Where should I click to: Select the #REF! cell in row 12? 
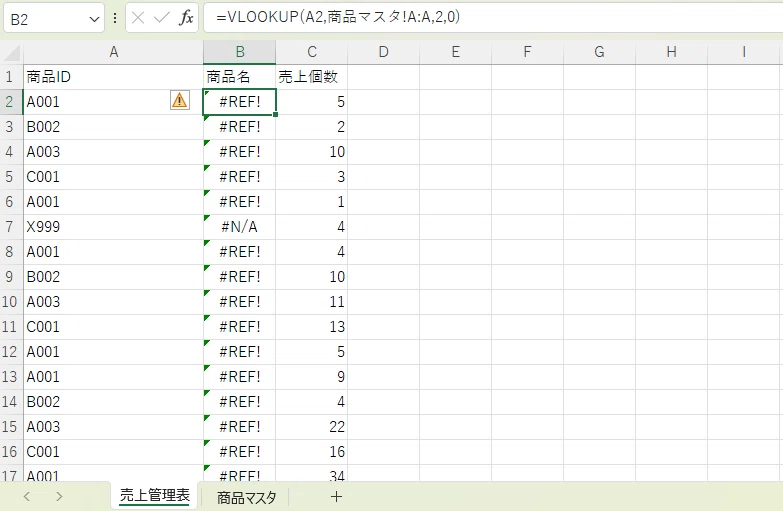[x=240, y=352]
